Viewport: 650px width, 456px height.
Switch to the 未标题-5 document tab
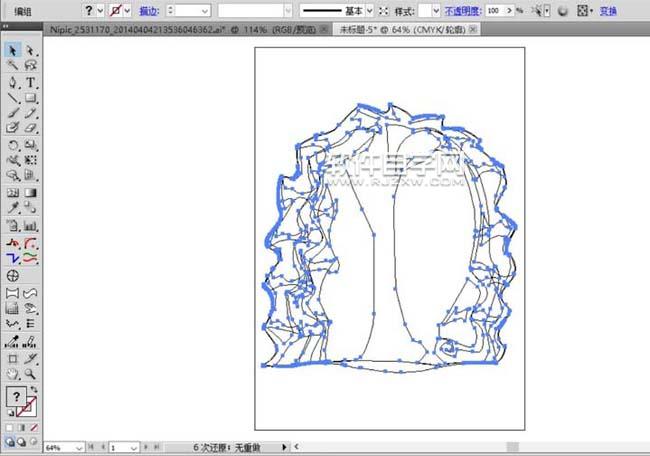402,29
